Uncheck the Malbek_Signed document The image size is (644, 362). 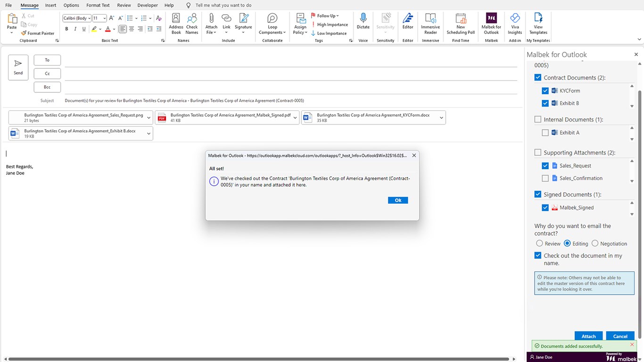pos(545,207)
